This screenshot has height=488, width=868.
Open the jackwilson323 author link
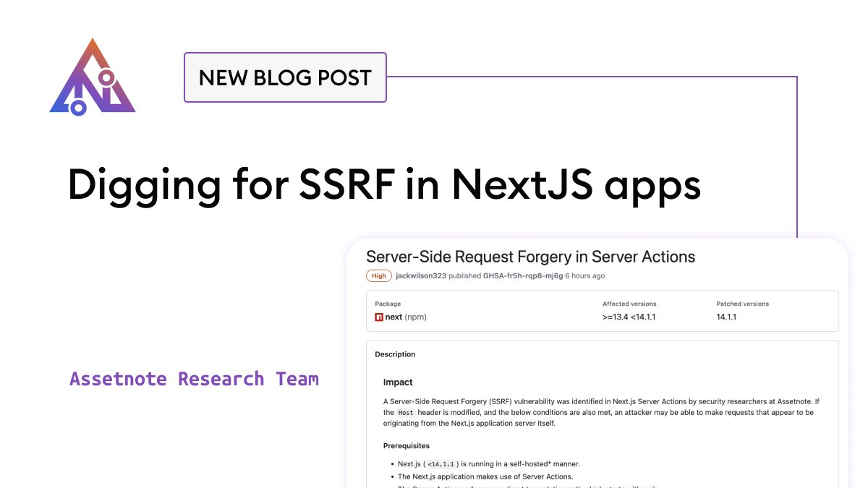point(421,276)
